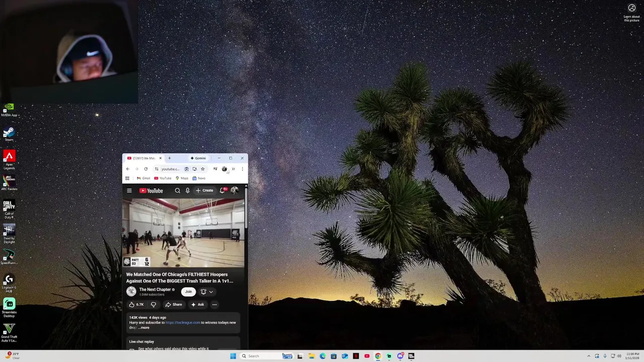The height and width of the screenshot is (362, 644).
Task: Open YouTube notifications bell
Action: (222, 191)
